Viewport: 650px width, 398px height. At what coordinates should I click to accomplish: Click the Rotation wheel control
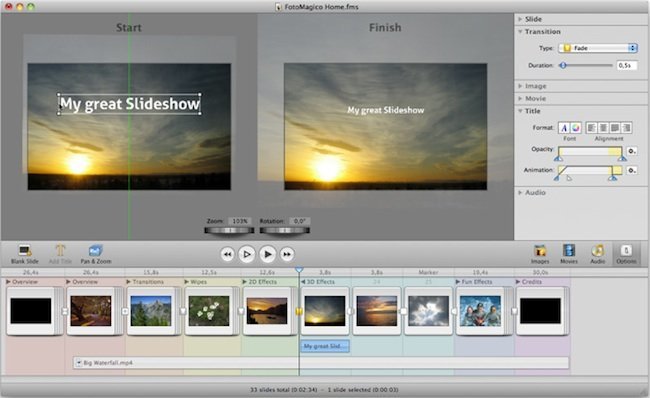(x=284, y=231)
